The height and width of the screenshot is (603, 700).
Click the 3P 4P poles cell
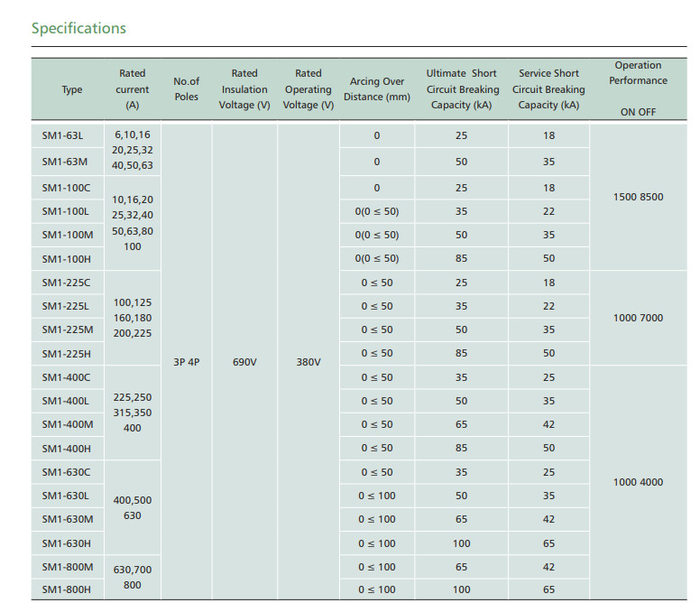pyautogui.click(x=186, y=362)
